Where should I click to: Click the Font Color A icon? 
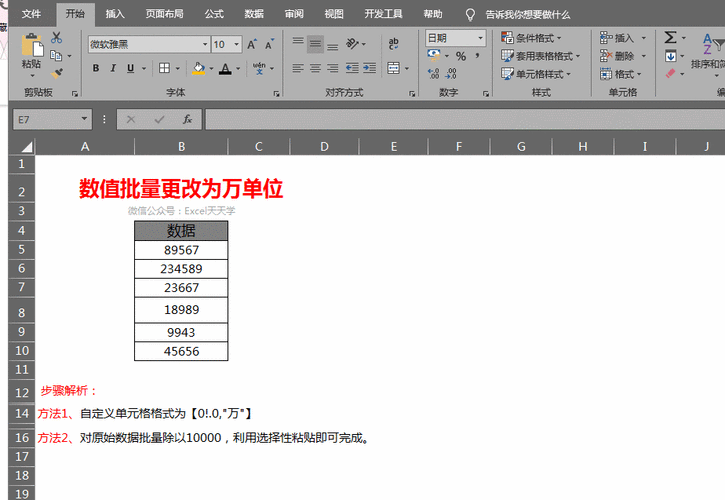(x=225, y=68)
